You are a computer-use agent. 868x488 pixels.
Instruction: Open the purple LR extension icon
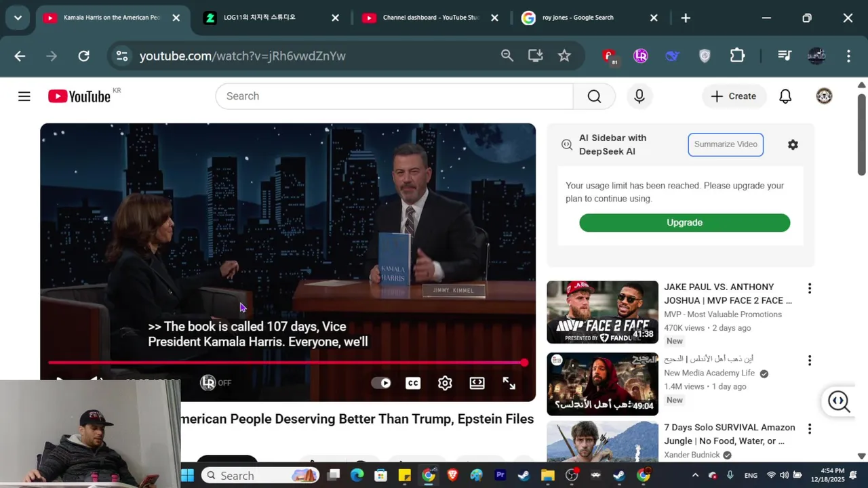tap(640, 56)
